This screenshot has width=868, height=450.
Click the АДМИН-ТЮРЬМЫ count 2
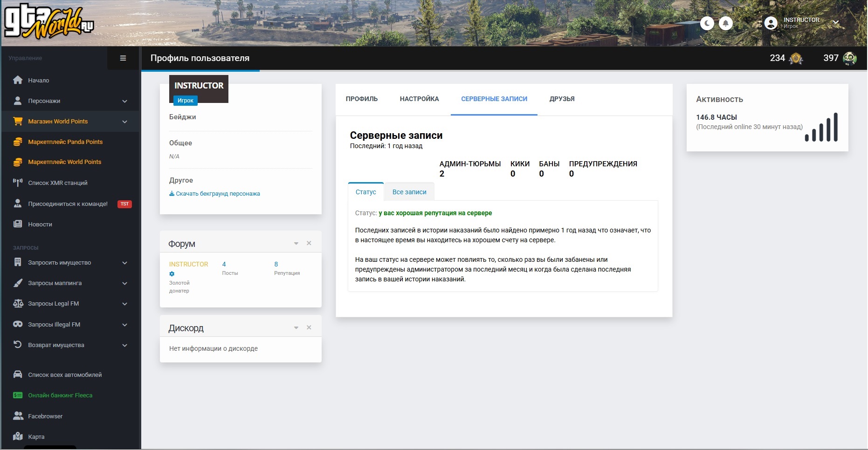(x=442, y=174)
